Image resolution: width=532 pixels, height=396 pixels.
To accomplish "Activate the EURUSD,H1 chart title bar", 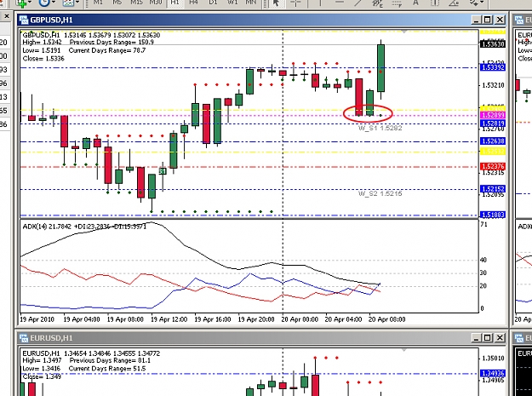I will coord(244,338).
